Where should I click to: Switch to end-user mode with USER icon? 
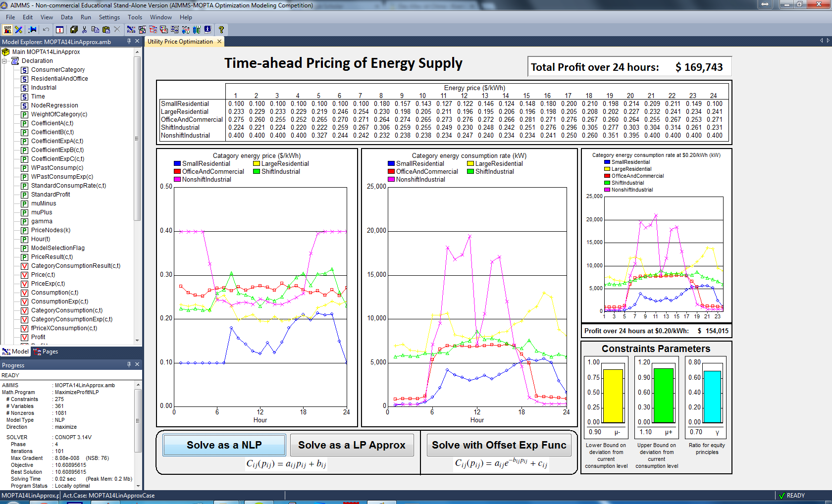(x=7, y=30)
